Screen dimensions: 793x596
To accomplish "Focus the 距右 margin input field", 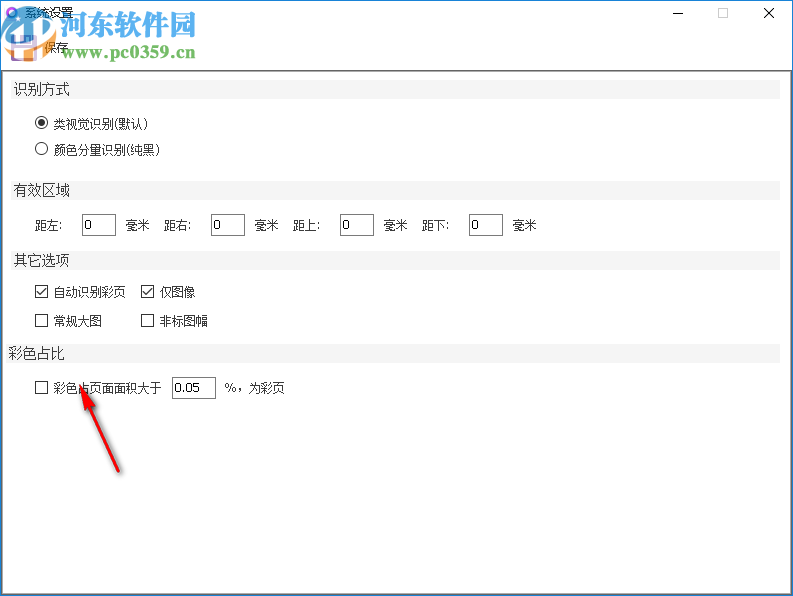I will point(228,225).
